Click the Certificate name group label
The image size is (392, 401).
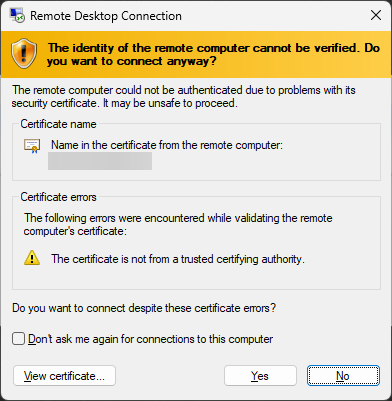[58, 124]
